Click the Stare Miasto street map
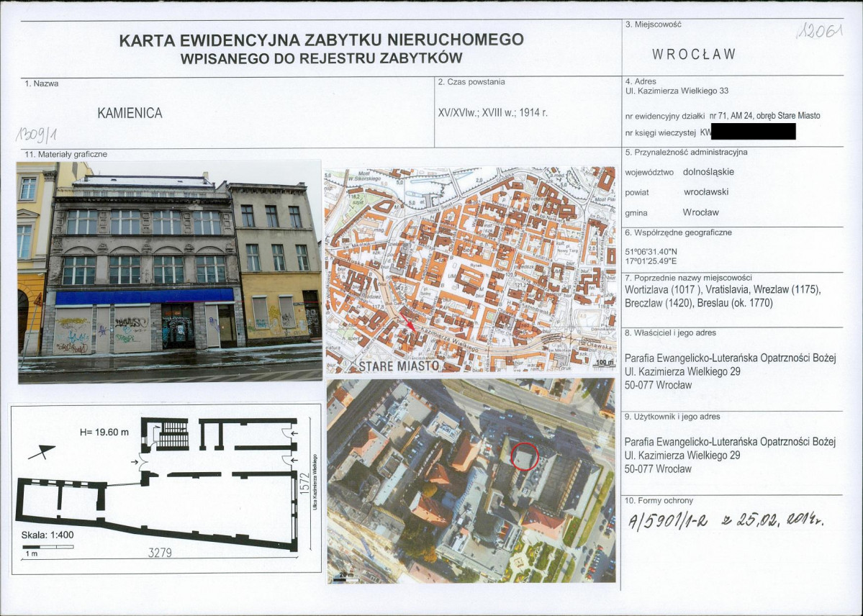This screenshot has width=863, height=616. 471,271
